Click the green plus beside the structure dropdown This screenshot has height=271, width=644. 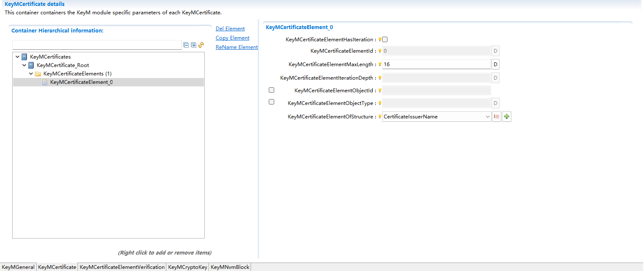point(506,116)
